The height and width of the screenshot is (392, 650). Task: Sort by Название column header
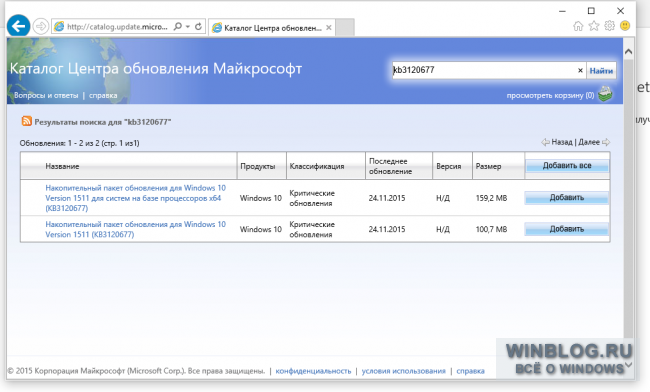(62, 166)
